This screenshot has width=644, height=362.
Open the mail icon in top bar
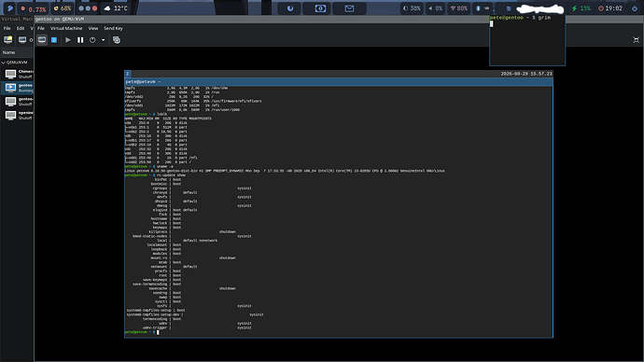(349, 8)
